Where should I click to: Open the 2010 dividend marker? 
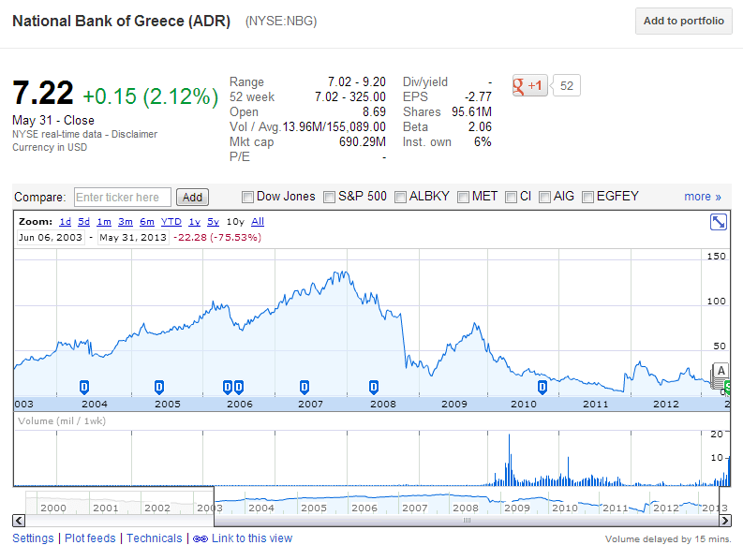click(542, 388)
